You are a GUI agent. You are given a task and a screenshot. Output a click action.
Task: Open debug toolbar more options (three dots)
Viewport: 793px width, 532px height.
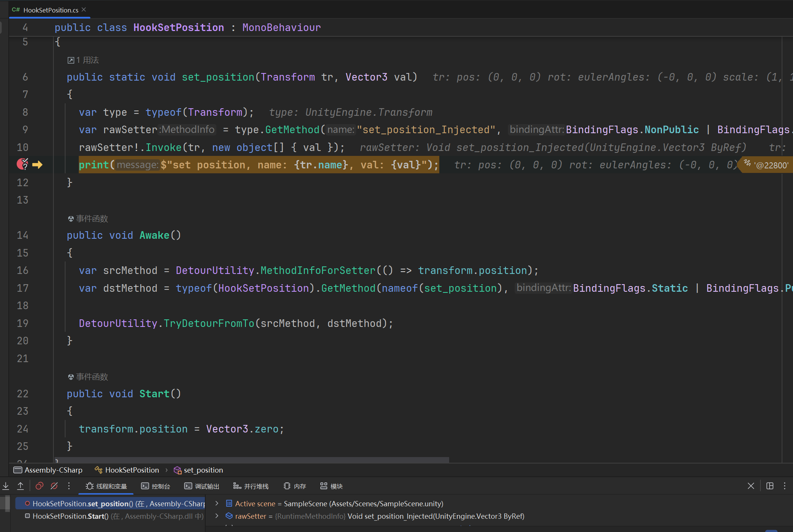coord(69,486)
